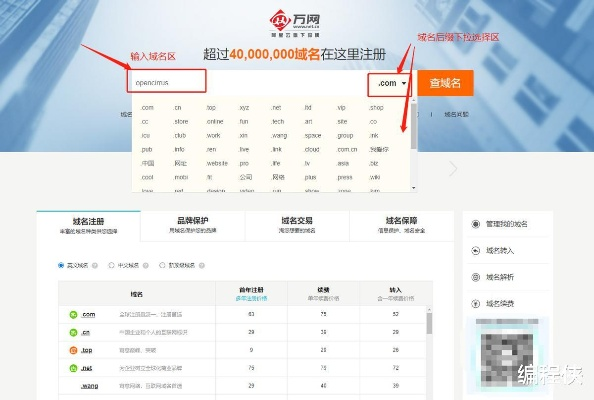
Task: Click the domain name input field
Action: 249,83
